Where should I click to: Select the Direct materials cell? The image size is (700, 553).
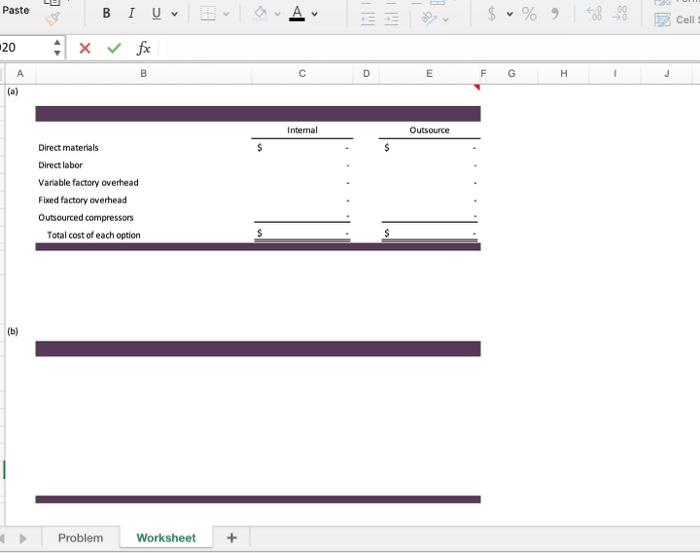point(143,148)
